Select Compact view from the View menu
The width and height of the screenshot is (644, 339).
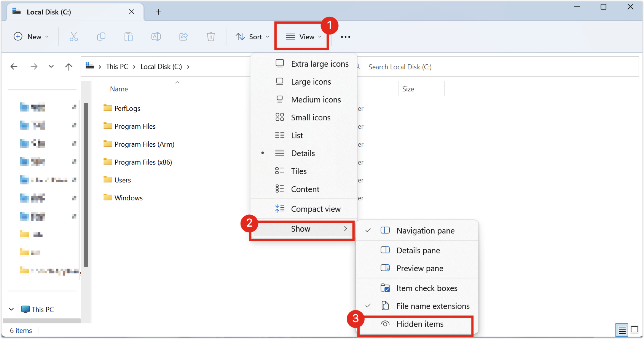tap(315, 209)
